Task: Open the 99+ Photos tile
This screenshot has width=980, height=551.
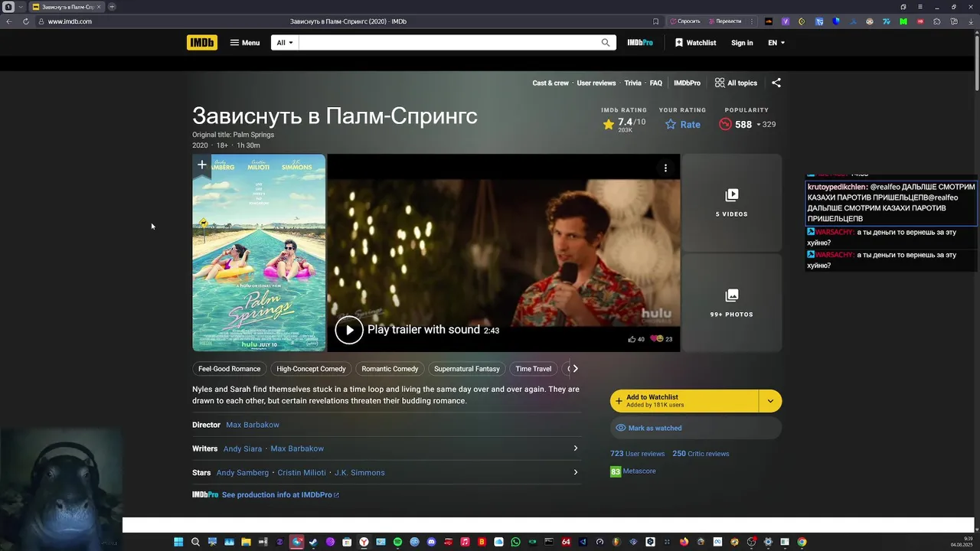Action: pyautogui.click(x=732, y=303)
